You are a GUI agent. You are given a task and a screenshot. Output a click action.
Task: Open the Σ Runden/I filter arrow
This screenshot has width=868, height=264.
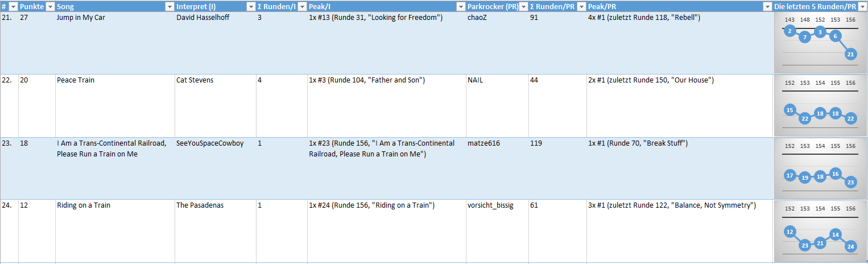point(302,6)
